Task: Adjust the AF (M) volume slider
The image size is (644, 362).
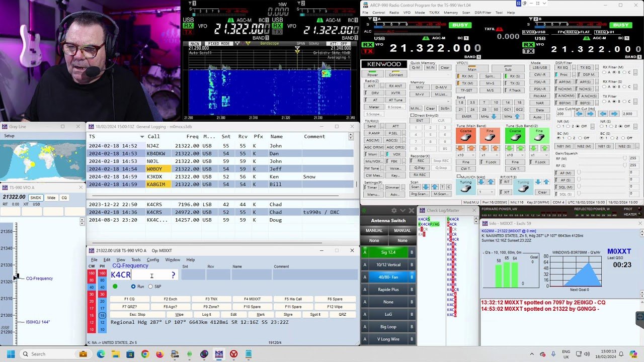Action: [x=602, y=173]
